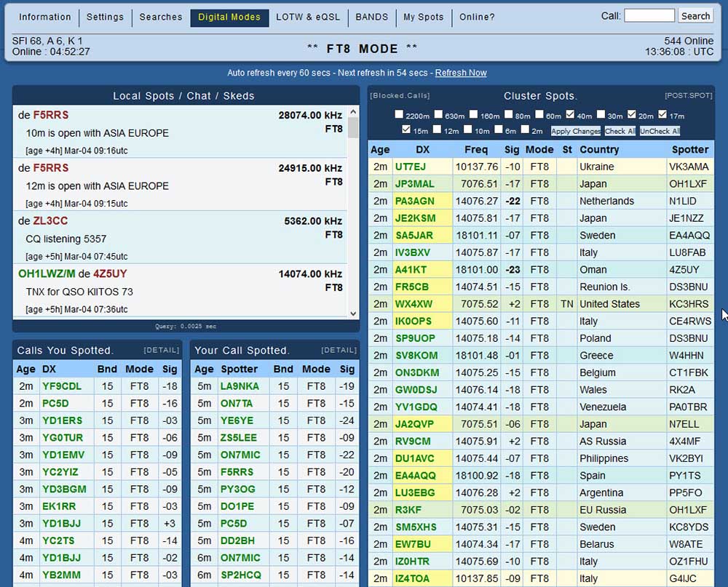Image resolution: width=728 pixels, height=587 pixels.
Task: Toggle the 40m band checkbox
Action: click(x=570, y=114)
